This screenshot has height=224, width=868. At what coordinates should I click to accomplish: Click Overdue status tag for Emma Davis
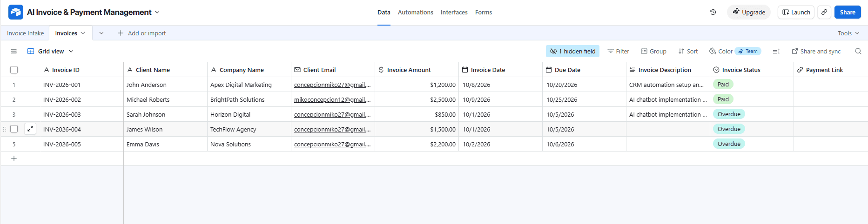(729, 144)
